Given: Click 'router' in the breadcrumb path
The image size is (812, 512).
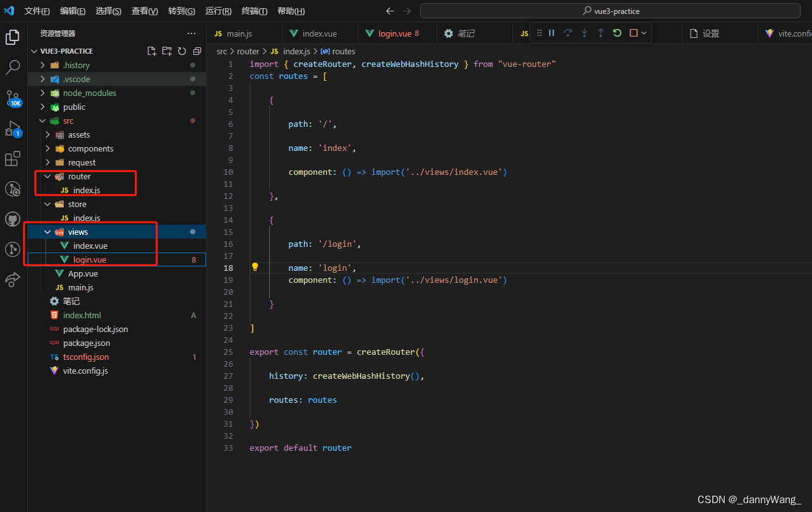Looking at the screenshot, I should [248, 51].
